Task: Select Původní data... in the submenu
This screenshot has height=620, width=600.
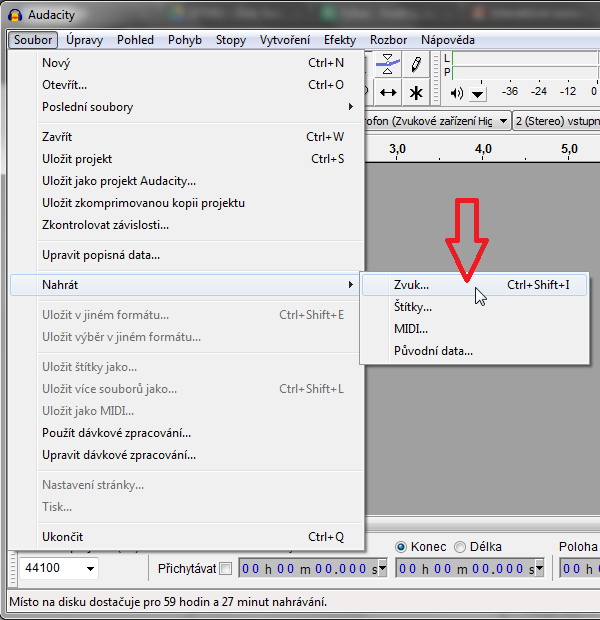Action: 475,351
